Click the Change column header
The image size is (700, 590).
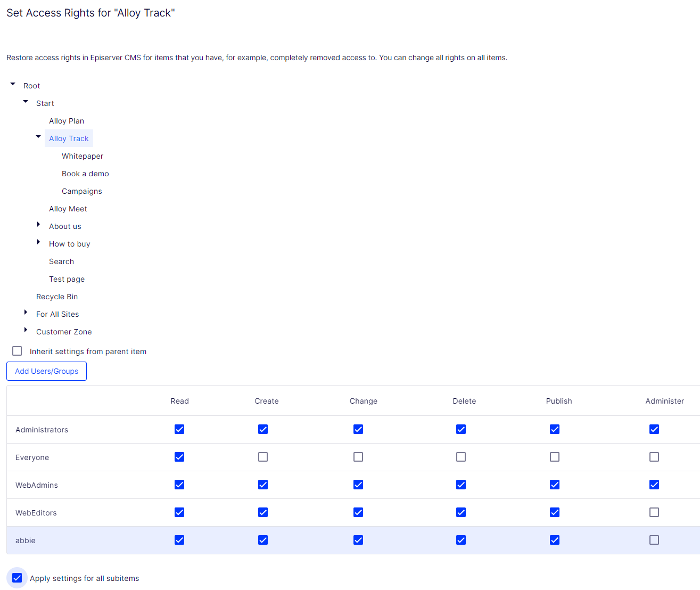(364, 401)
